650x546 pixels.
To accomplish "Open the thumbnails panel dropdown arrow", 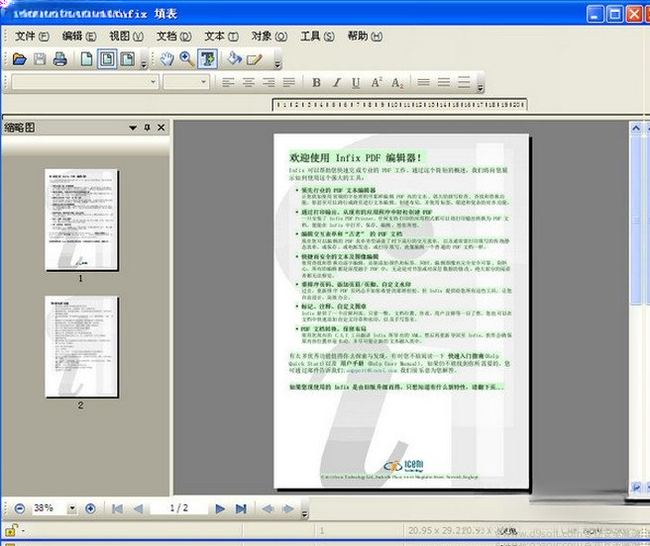I will (133, 128).
